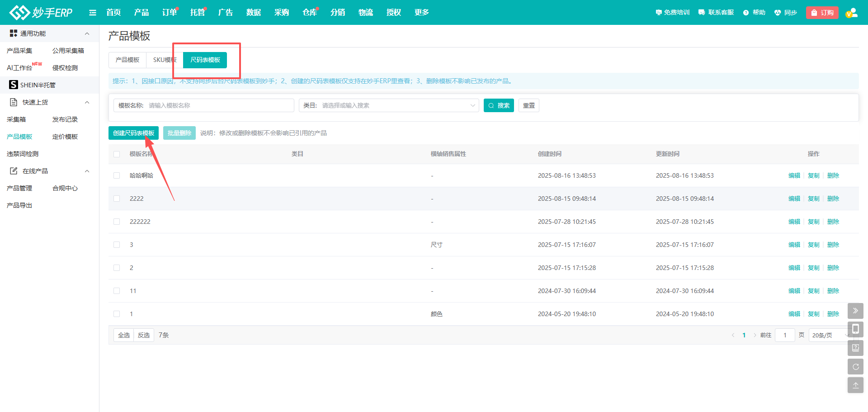Open SHEIN半托管 sidebar entry

(38, 85)
